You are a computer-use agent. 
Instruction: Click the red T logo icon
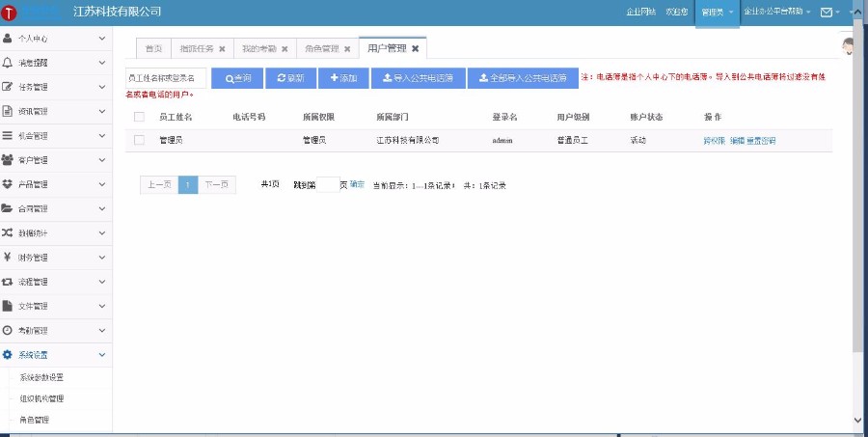coord(9,13)
